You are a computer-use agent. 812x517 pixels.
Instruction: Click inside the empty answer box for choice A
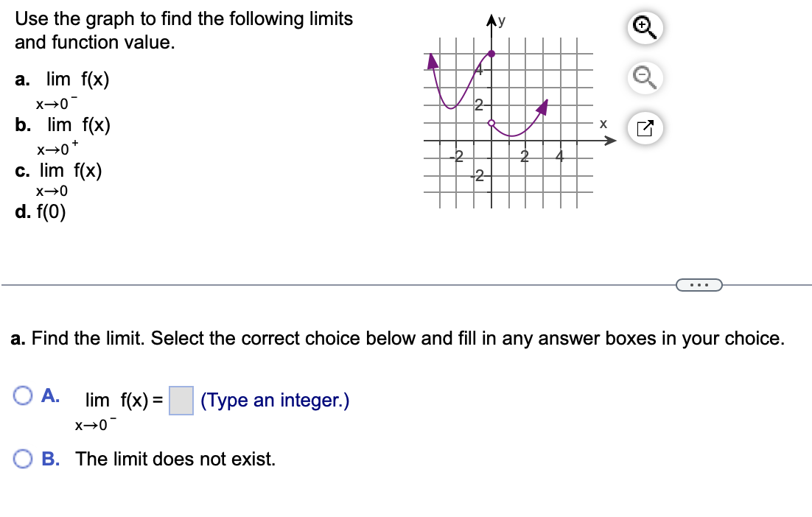pyautogui.click(x=180, y=399)
